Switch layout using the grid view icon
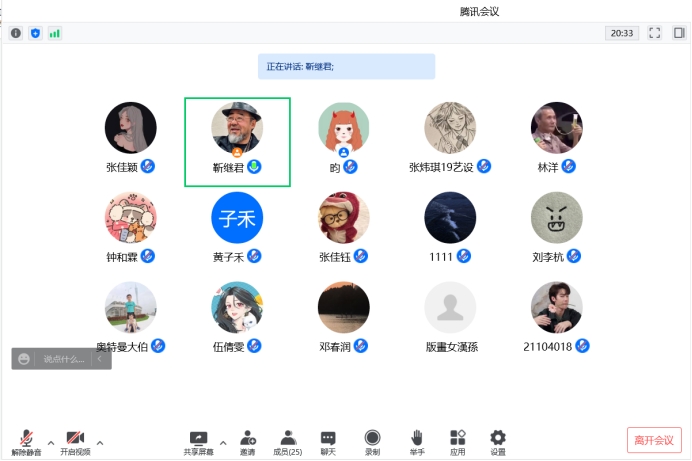This screenshot has width=692, height=461. coord(679,33)
